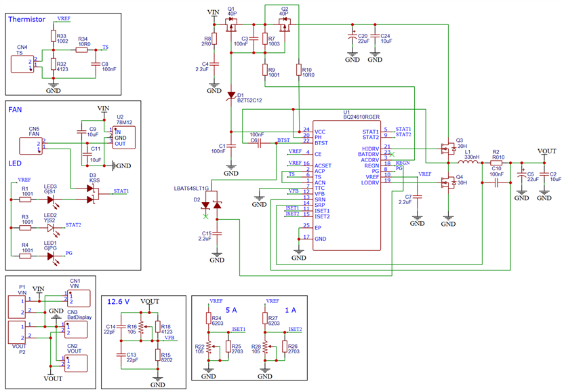564x392 pixels.
Task: Click the blue 'LED' section title
Action: pyautogui.click(x=15, y=163)
